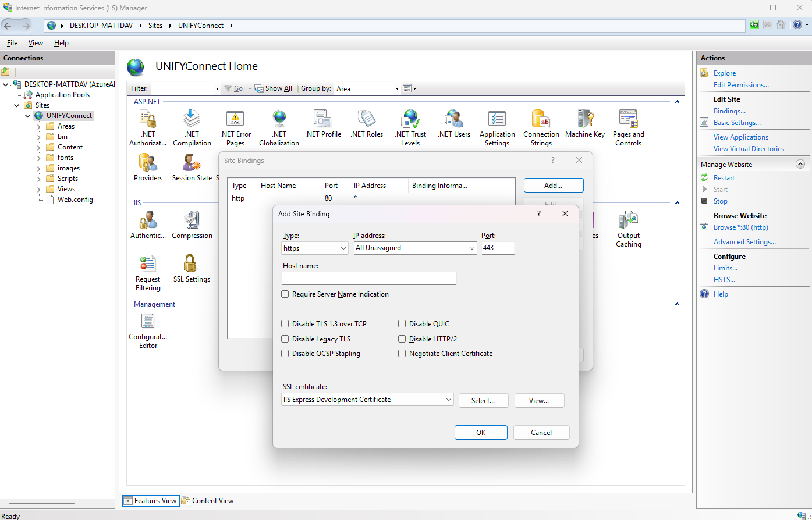Expand the Content folder in tree
This screenshot has width=812, height=520.
[x=39, y=147]
